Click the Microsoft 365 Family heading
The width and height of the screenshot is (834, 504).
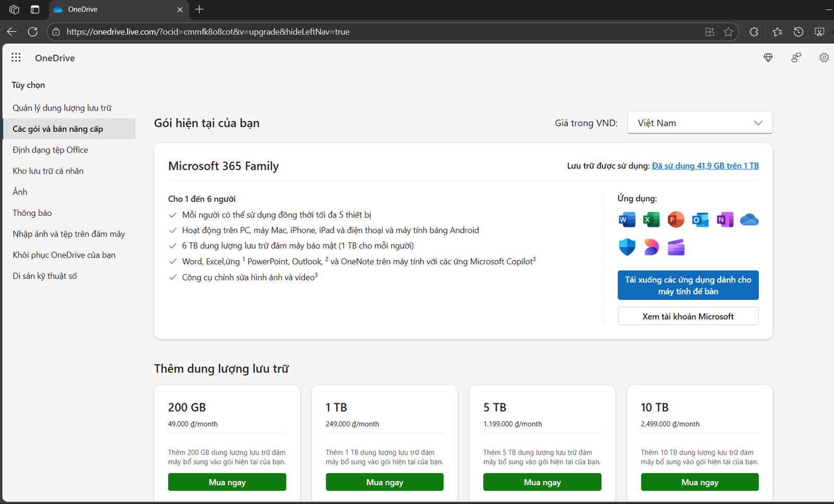[x=223, y=166]
